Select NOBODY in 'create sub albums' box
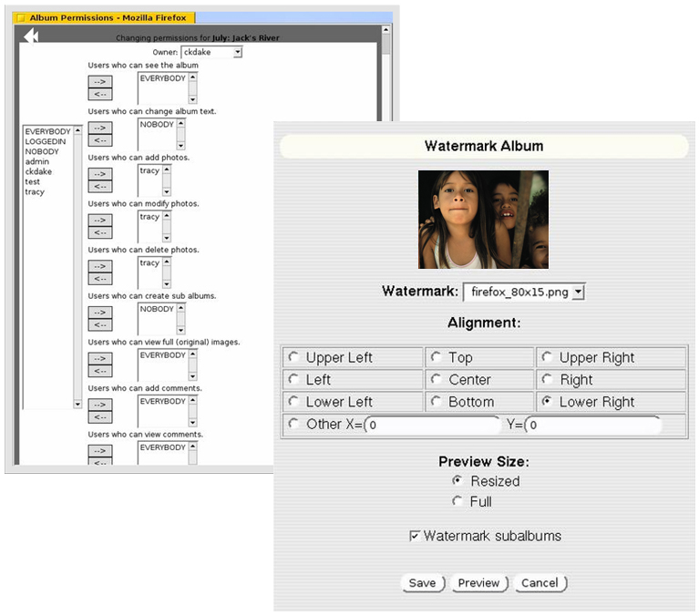 click(157, 309)
